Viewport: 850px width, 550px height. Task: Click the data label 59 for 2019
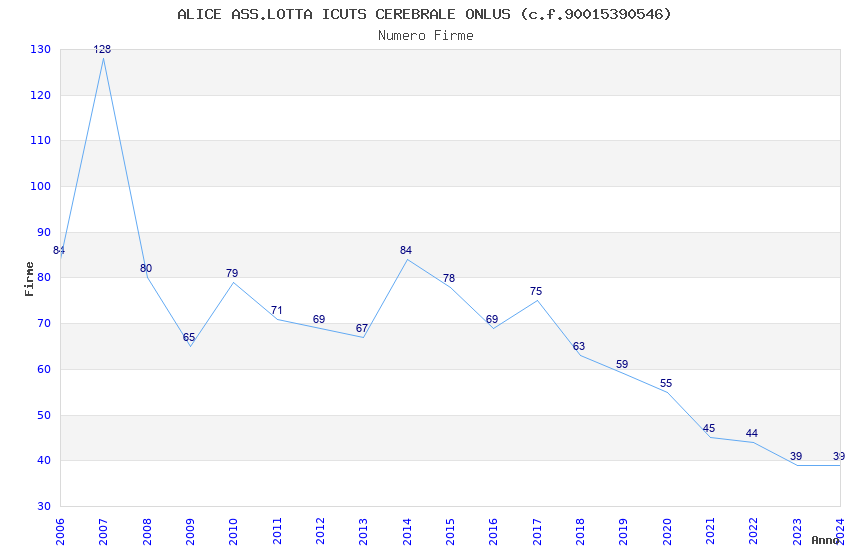[622, 364]
